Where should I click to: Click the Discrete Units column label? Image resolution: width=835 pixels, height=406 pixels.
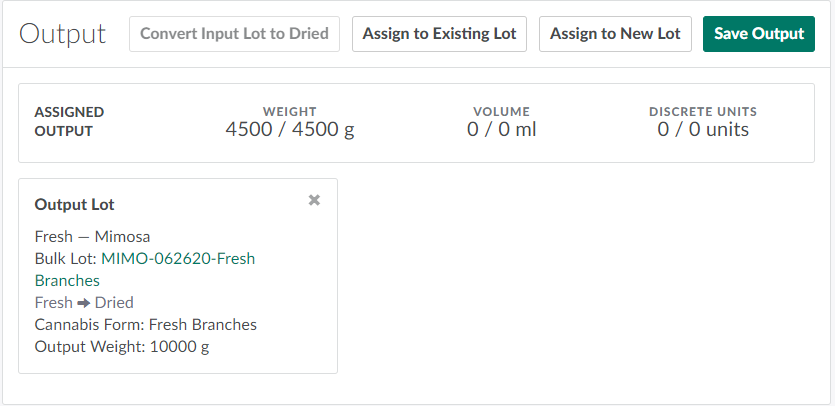pyautogui.click(x=702, y=112)
